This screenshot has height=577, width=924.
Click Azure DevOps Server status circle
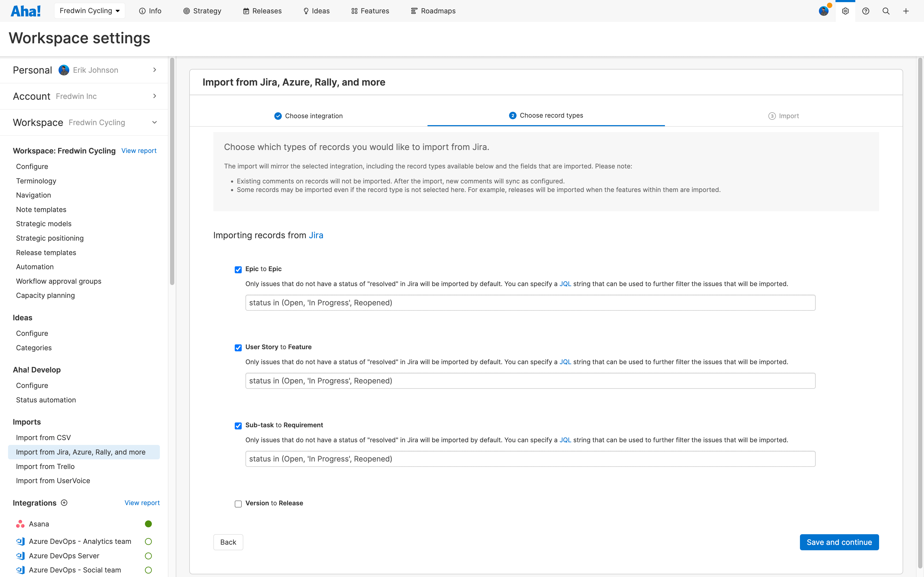click(148, 556)
